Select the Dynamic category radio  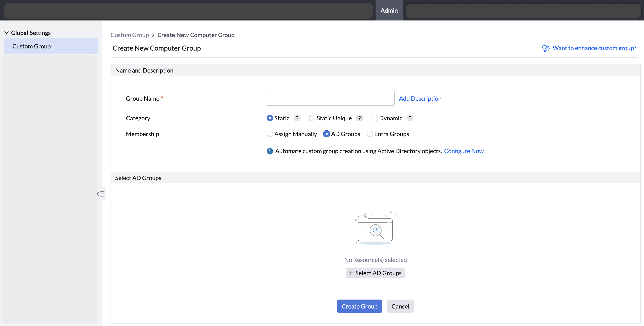click(x=374, y=118)
